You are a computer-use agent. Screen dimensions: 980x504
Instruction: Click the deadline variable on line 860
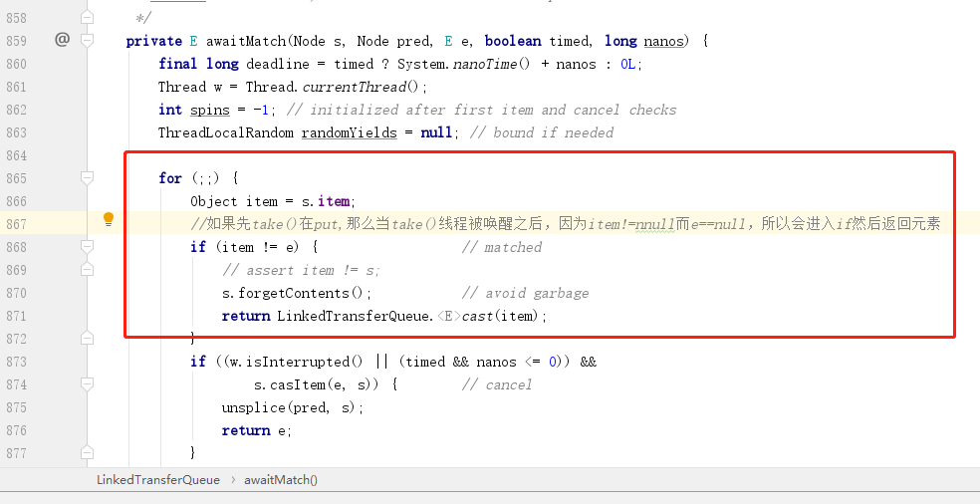pos(278,64)
